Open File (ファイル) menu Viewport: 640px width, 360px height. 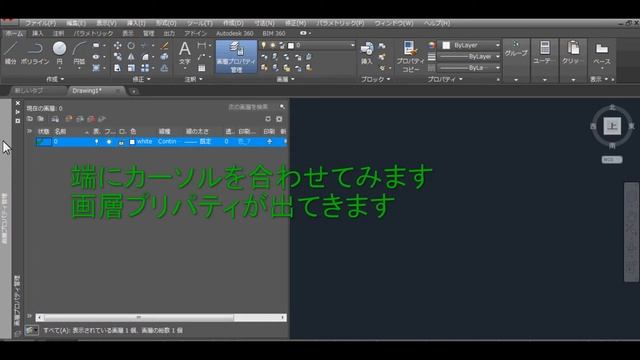click(x=40, y=23)
